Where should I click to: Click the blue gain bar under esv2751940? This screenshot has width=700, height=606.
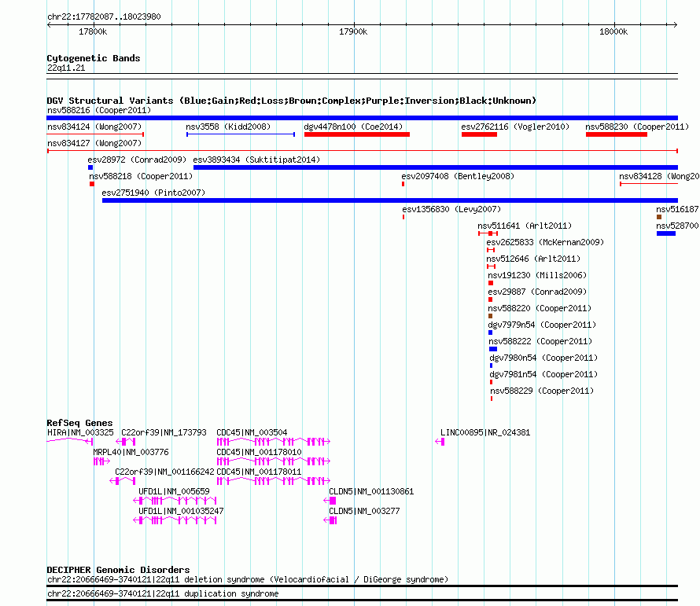(x=390, y=200)
